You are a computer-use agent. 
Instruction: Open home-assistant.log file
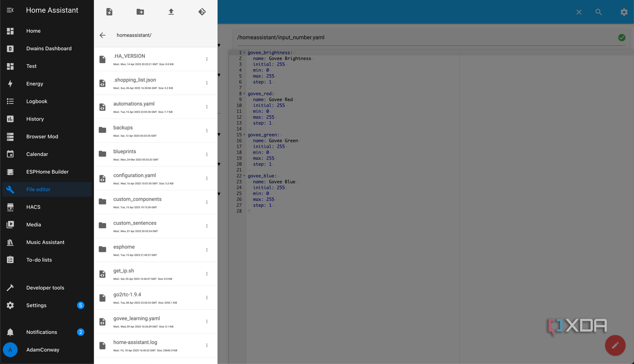pyautogui.click(x=156, y=345)
